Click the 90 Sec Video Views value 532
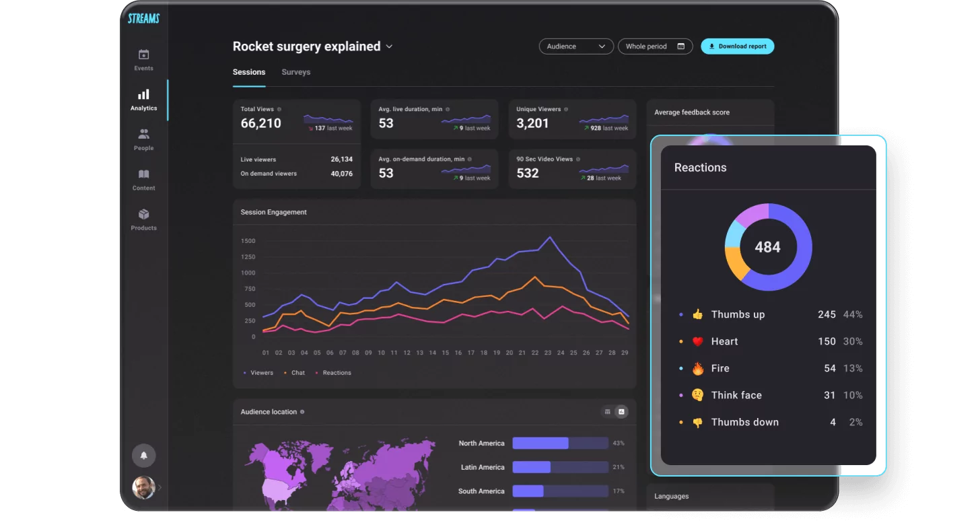The width and height of the screenshot is (980, 525). pyautogui.click(x=528, y=173)
